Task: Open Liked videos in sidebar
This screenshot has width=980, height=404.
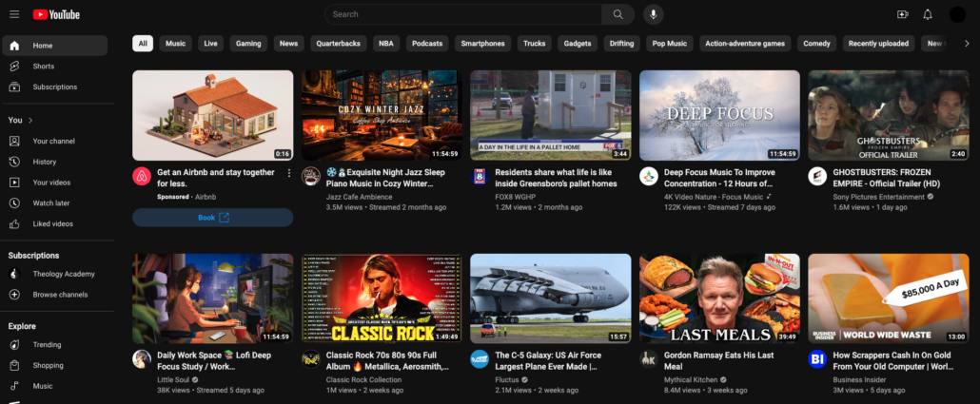Action: pos(52,224)
